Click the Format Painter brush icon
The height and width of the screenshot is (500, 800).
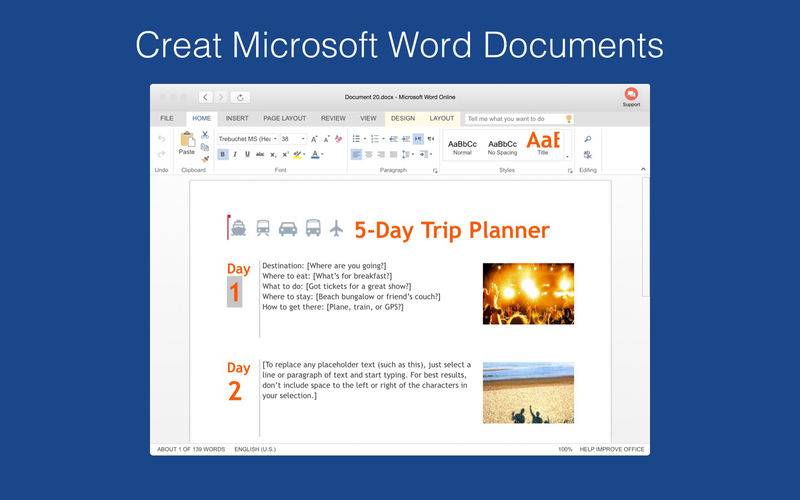[205, 159]
